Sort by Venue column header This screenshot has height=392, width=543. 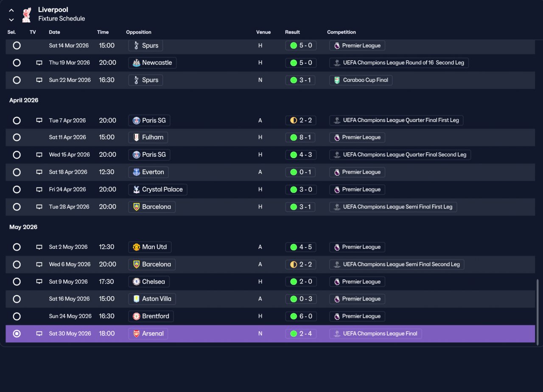tap(263, 32)
